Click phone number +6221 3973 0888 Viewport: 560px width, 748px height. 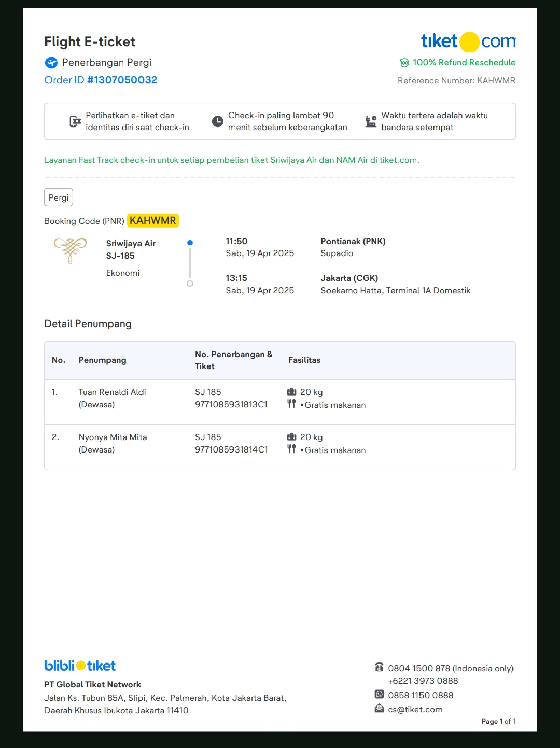pos(423,681)
